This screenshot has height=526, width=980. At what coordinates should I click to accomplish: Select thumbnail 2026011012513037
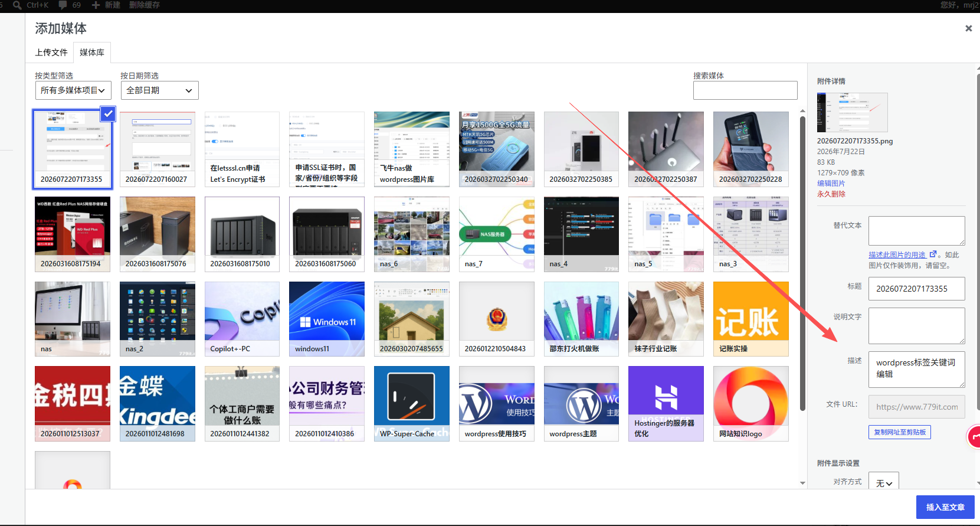(73, 404)
